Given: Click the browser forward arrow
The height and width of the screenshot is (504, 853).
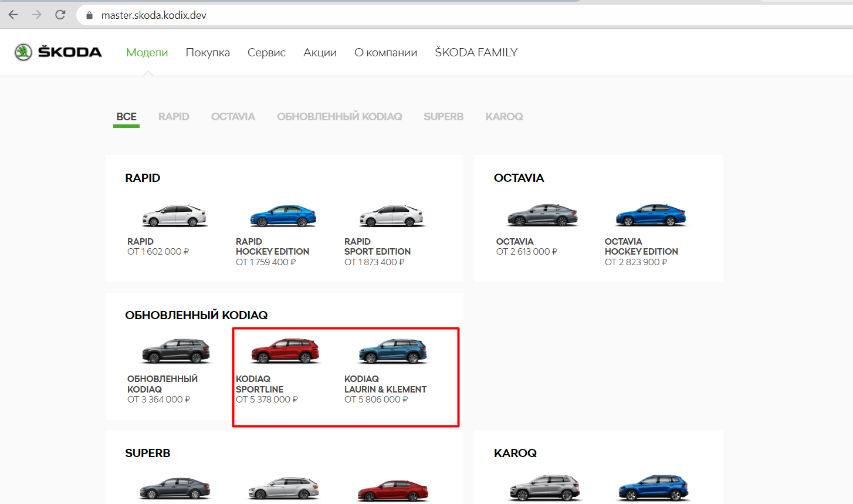Looking at the screenshot, I should pyautogui.click(x=36, y=15).
